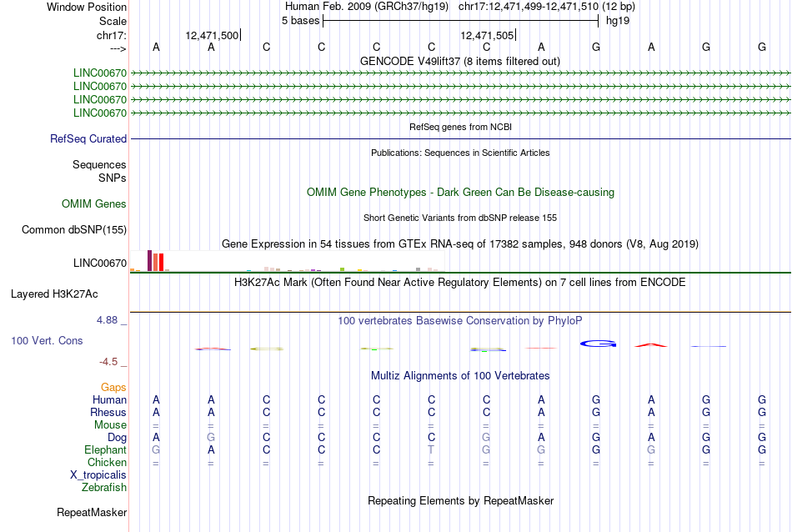
Task: Click the red bars in GTEx expression chart
Action: (x=158, y=262)
